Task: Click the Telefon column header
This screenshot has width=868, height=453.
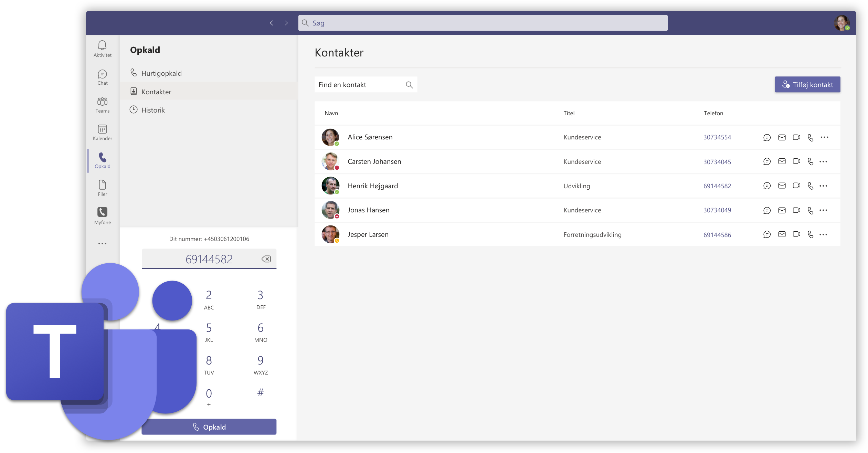Action: (713, 113)
